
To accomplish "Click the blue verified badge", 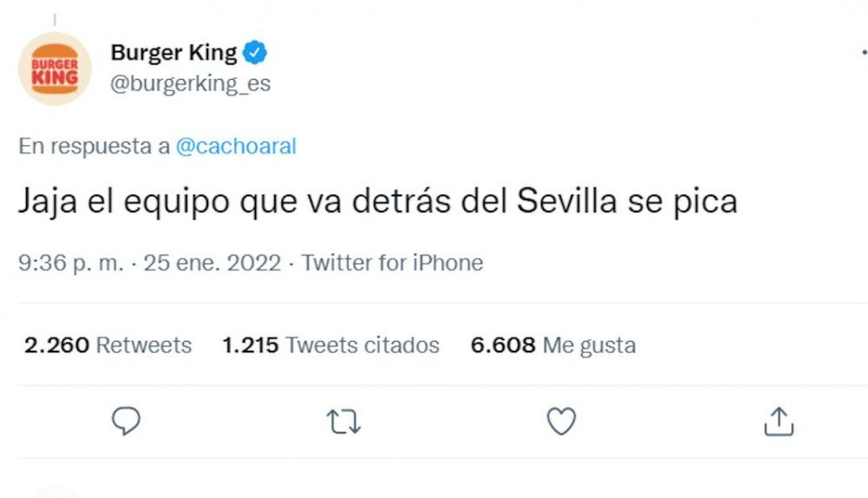I will coord(254,53).
